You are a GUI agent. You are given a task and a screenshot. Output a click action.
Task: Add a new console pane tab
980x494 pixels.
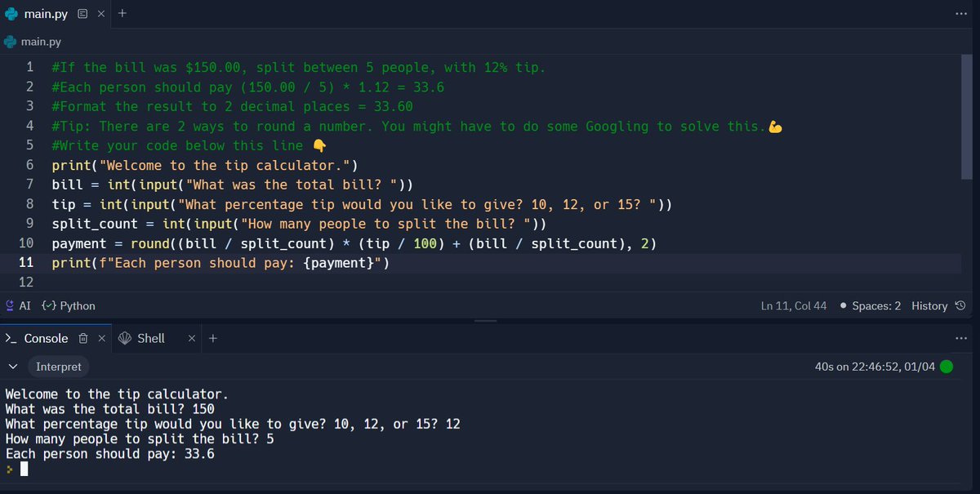tap(212, 338)
